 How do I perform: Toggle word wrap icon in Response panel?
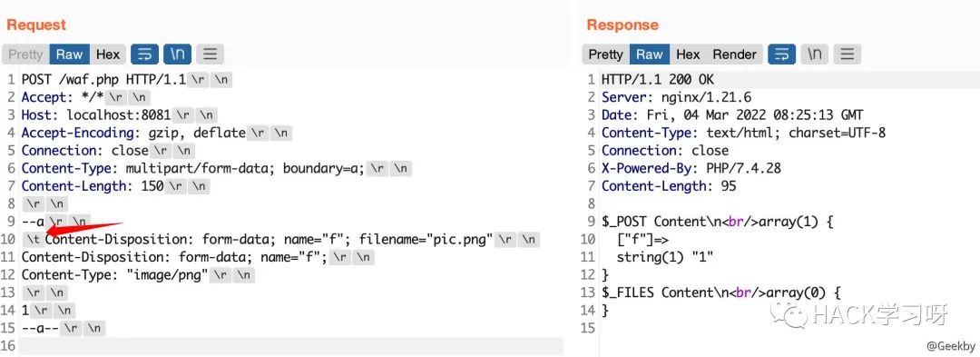[x=781, y=55]
